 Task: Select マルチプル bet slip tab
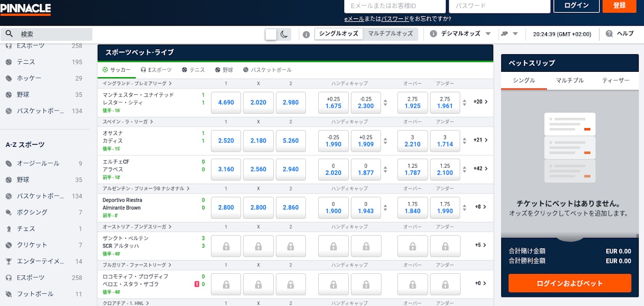pos(569,80)
